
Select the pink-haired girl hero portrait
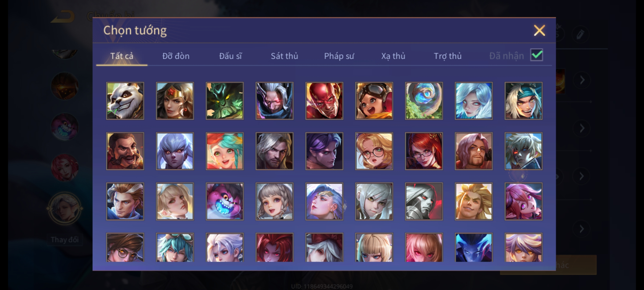click(x=524, y=201)
